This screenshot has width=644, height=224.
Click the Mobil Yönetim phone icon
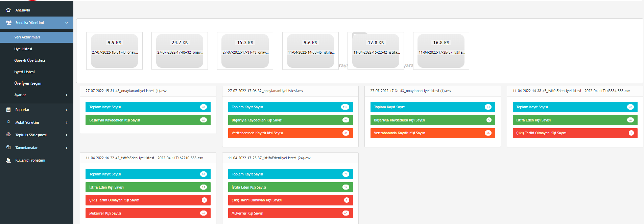point(8,122)
